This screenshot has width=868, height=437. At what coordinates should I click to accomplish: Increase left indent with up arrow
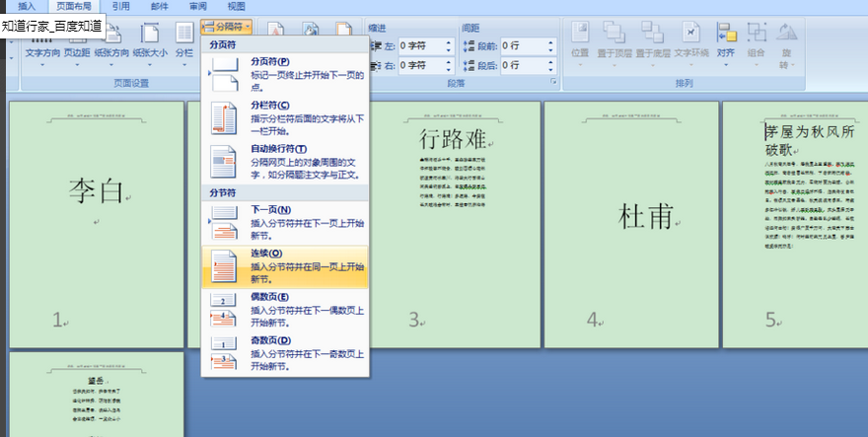449,42
